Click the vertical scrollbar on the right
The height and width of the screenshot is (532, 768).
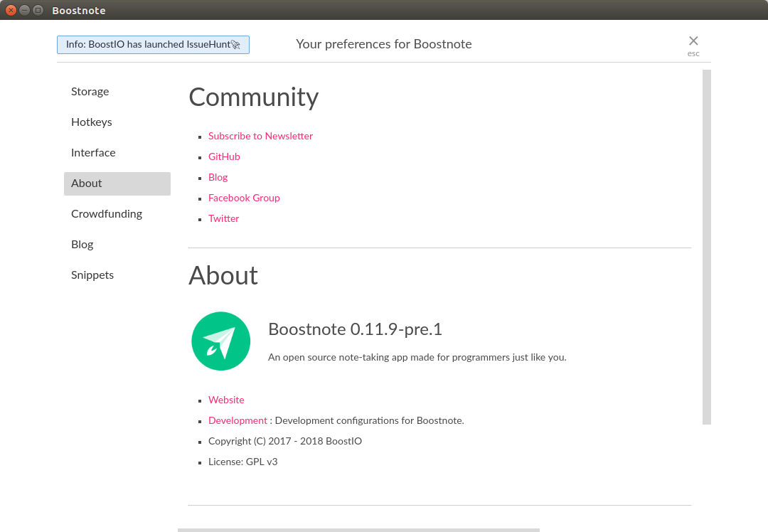pyautogui.click(x=705, y=249)
